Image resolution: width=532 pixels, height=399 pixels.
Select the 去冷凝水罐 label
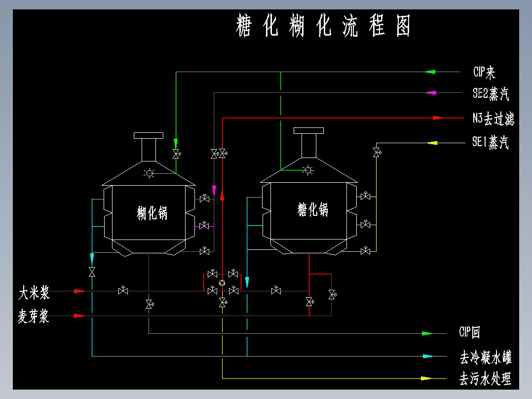[486, 357]
